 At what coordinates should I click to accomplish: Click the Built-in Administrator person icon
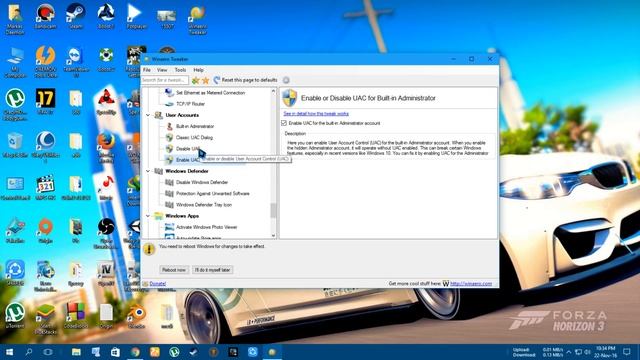point(169,127)
